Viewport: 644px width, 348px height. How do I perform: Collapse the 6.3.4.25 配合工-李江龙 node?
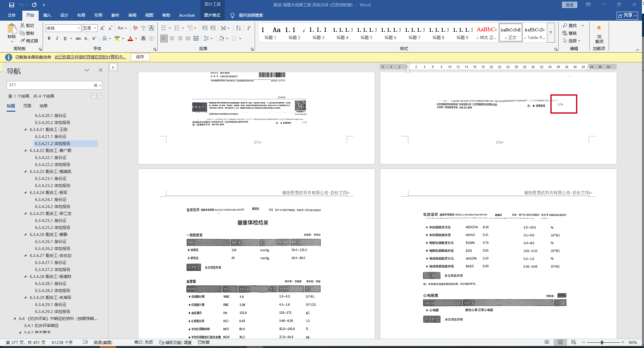[26, 214]
